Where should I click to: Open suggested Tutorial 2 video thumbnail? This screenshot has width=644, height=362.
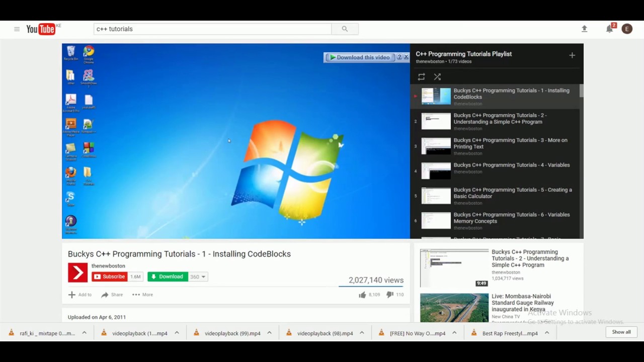[454, 268]
